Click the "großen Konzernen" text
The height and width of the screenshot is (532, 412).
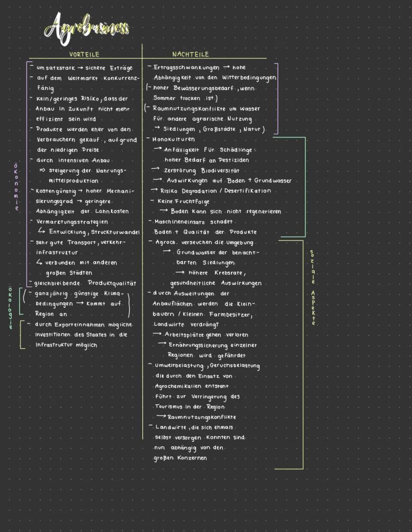click(180, 458)
